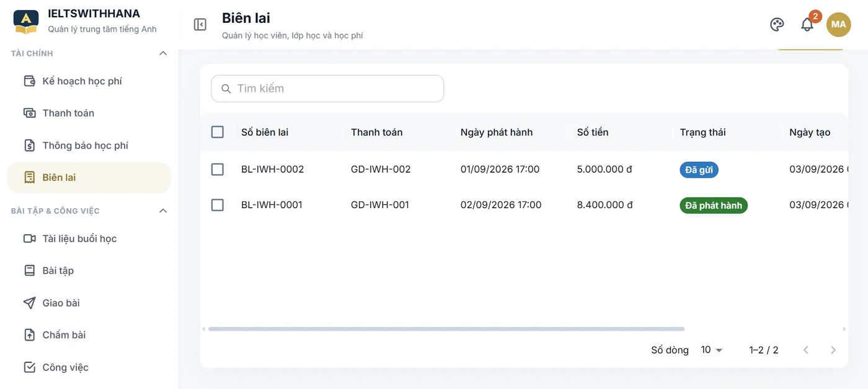Viewport: 868px width, 389px height.
Task: Click the Thông báo học phí document icon
Action: (29, 146)
